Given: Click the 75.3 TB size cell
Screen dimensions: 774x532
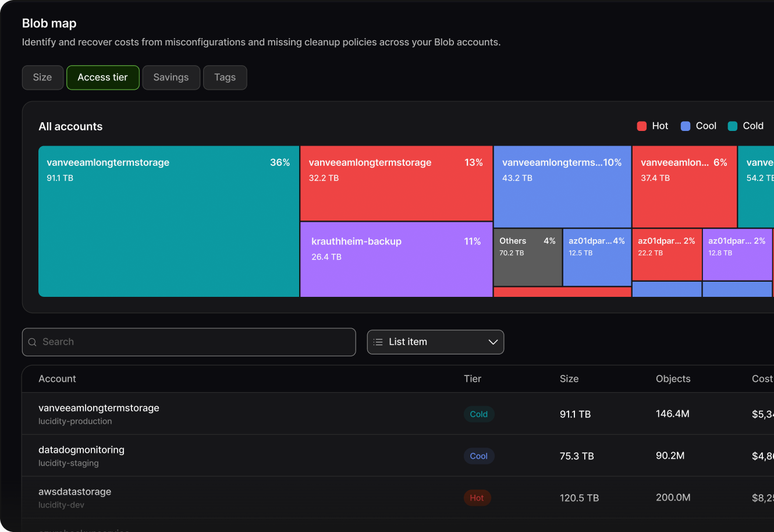Looking at the screenshot, I should coord(577,456).
